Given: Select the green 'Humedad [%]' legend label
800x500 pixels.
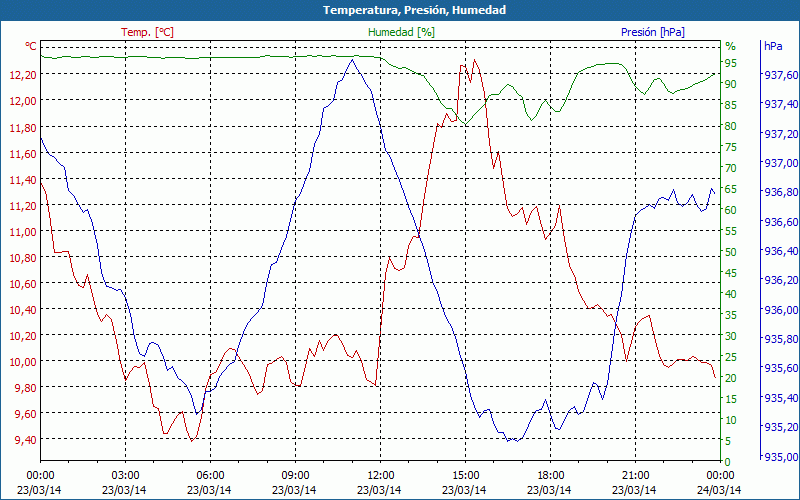Looking at the screenshot, I should (x=402, y=32).
